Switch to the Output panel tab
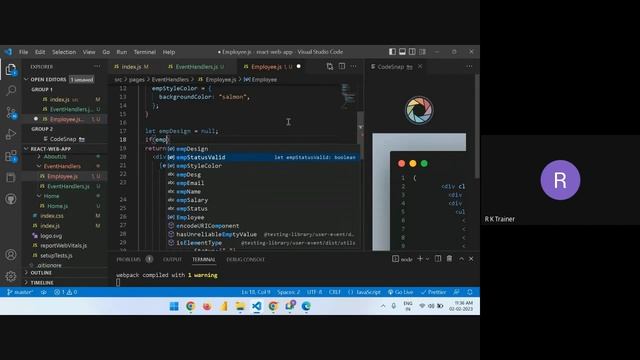Image resolution: width=640 pixels, height=360 pixels. click(x=172, y=259)
